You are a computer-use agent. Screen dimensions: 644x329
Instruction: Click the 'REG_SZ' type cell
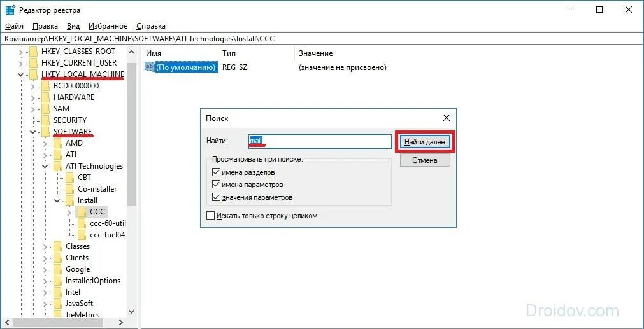click(234, 67)
